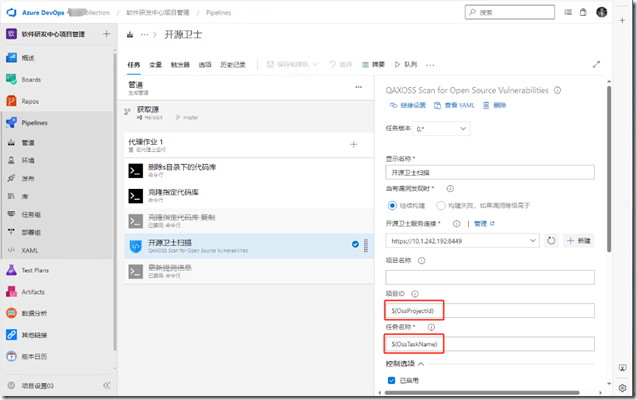The height and width of the screenshot is (400, 637).
Task: Open the 管道 more options ellipsis
Action: pos(358,87)
